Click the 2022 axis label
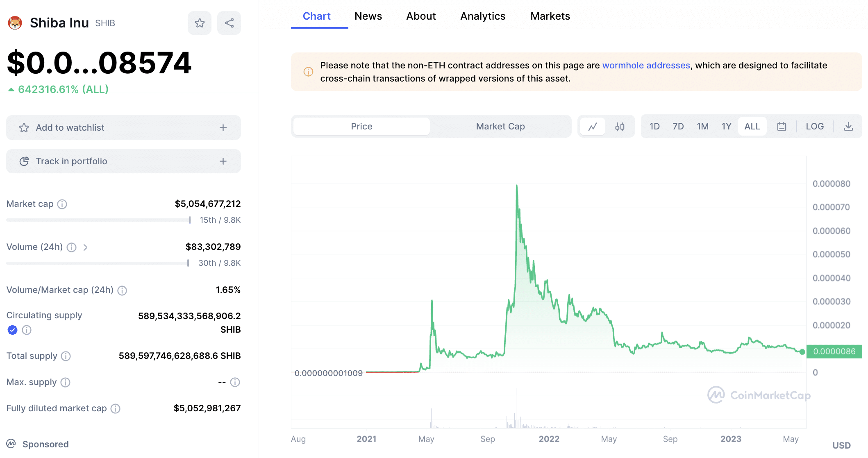868x458 pixels. pos(549,439)
